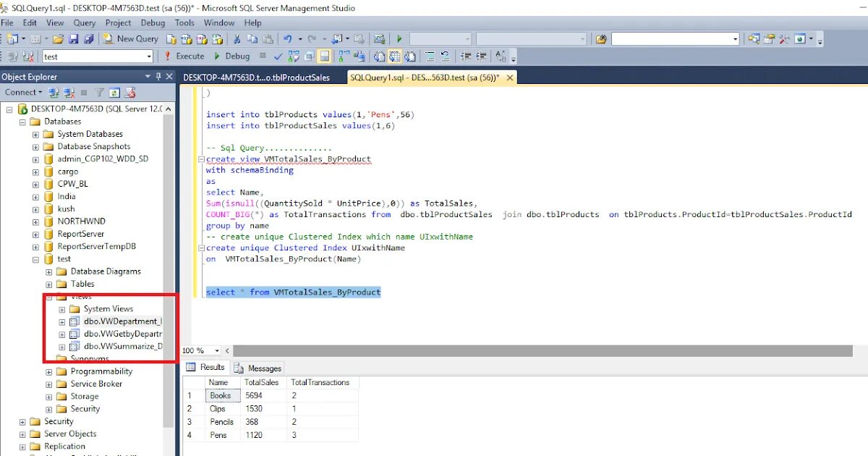
Task: Click the Refresh icon in Object Explorer
Action: tap(115, 92)
